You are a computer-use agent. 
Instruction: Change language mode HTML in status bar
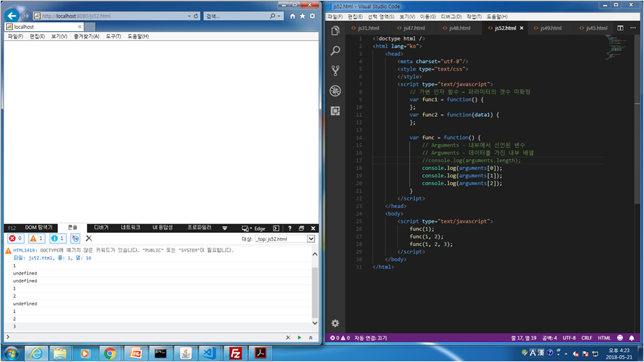click(604, 338)
